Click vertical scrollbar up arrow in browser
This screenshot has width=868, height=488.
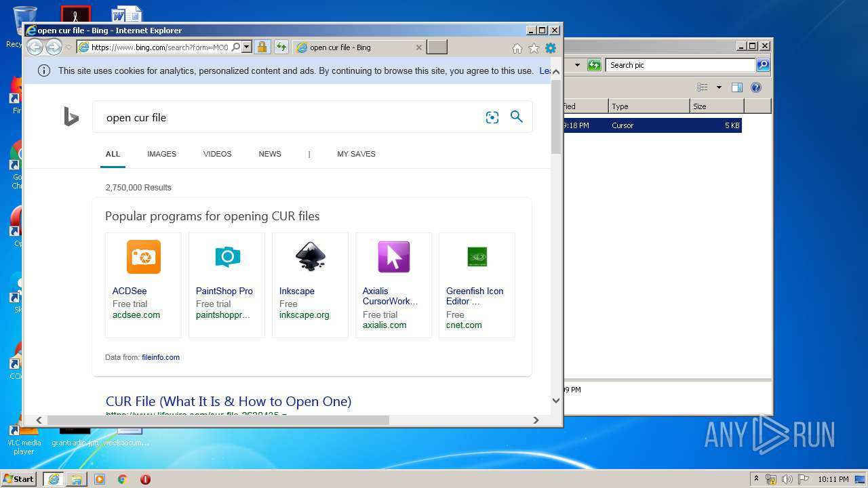556,71
